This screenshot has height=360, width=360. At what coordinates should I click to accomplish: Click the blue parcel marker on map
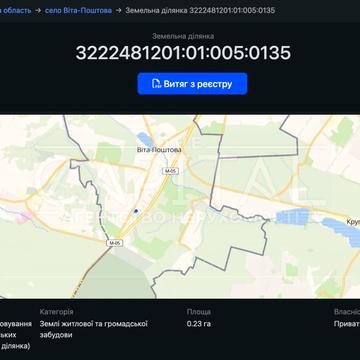tap(136, 211)
